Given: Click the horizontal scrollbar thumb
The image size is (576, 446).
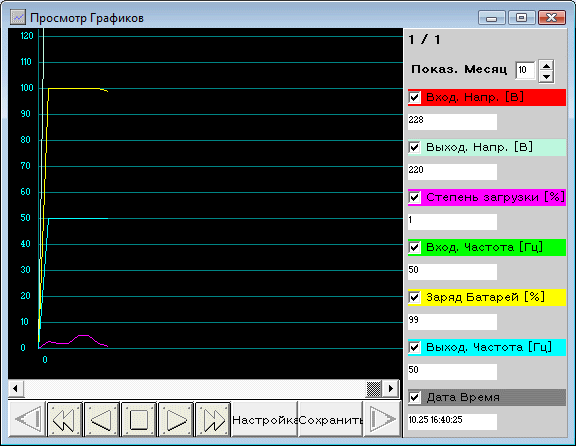Looking at the screenshot, I should click(374, 388).
